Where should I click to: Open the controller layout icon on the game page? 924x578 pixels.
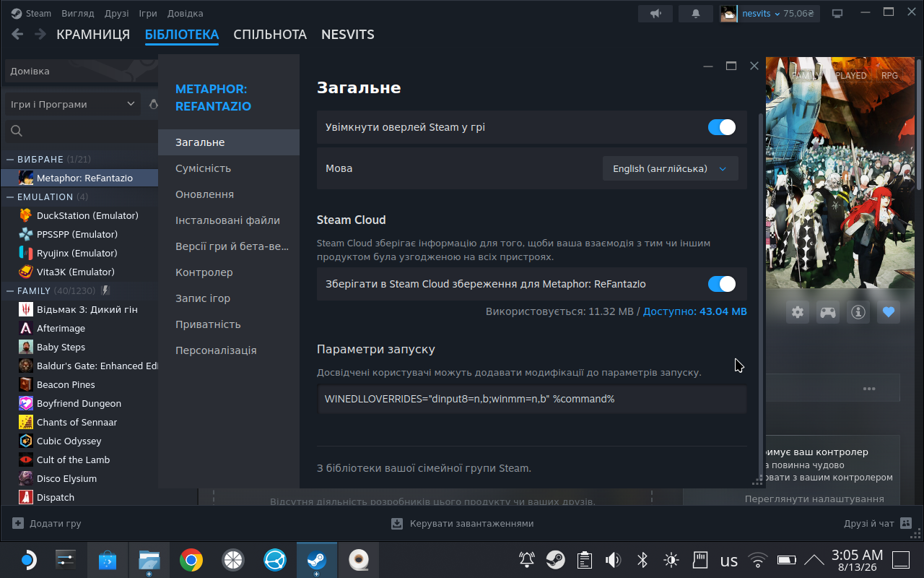(827, 312)
